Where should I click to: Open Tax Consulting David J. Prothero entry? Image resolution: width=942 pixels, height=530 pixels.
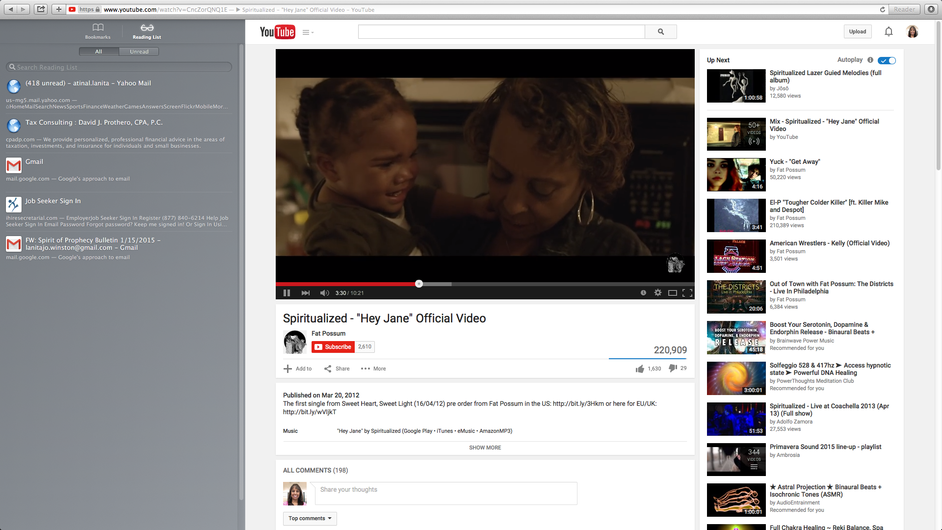[118, 133]
